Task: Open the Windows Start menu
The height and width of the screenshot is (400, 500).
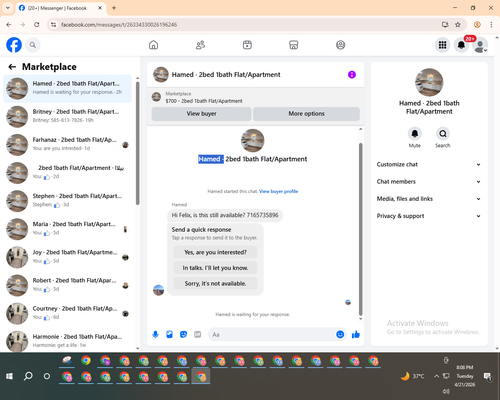Action: tap(9, 376)
